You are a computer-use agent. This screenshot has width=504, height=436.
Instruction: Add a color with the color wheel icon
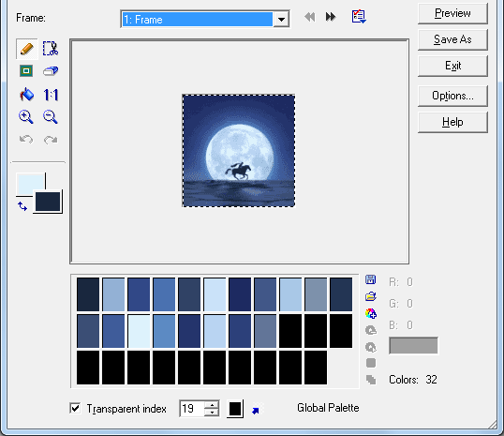371,313
